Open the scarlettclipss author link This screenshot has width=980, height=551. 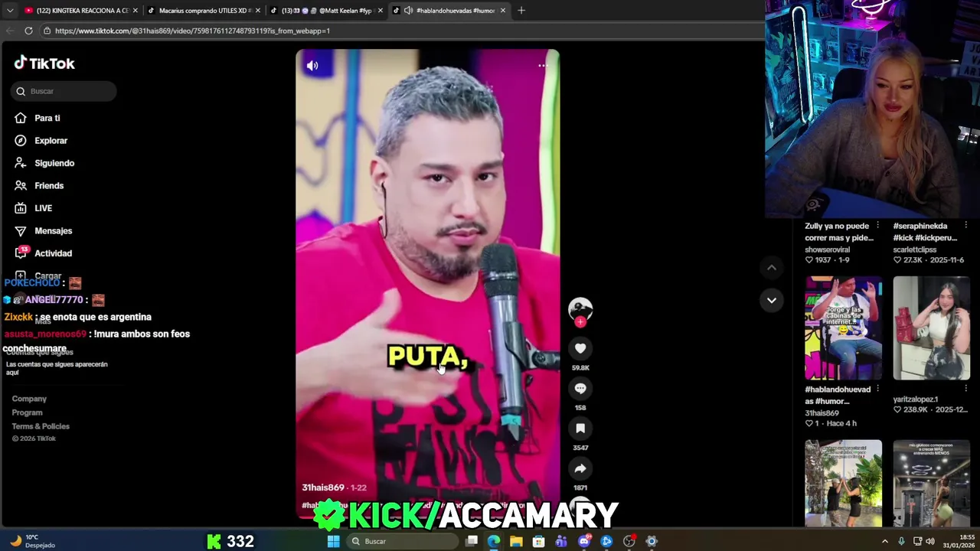(914, 249)
